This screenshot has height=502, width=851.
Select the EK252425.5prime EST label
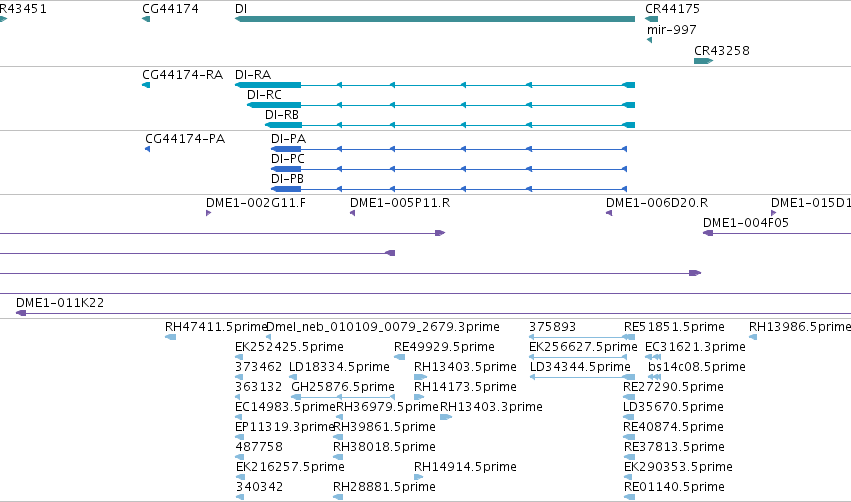289,347
